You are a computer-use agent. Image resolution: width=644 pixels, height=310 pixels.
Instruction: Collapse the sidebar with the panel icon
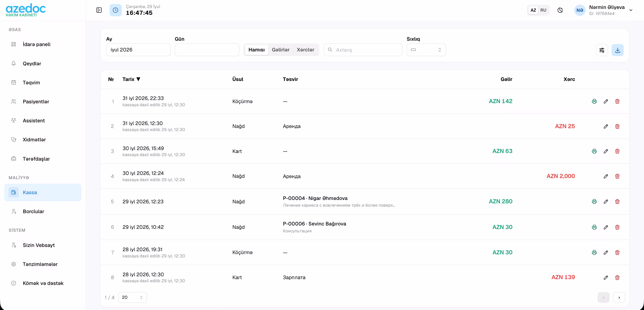tap(99, 10)
